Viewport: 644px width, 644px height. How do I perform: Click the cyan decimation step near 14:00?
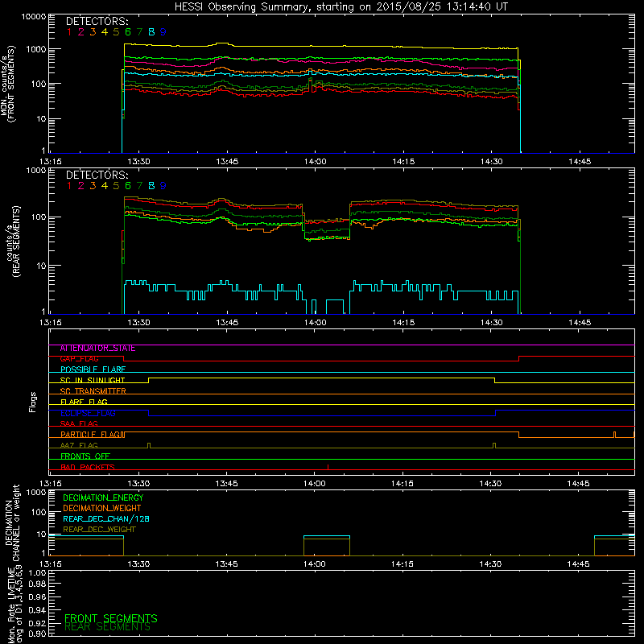tap(327, 536)
